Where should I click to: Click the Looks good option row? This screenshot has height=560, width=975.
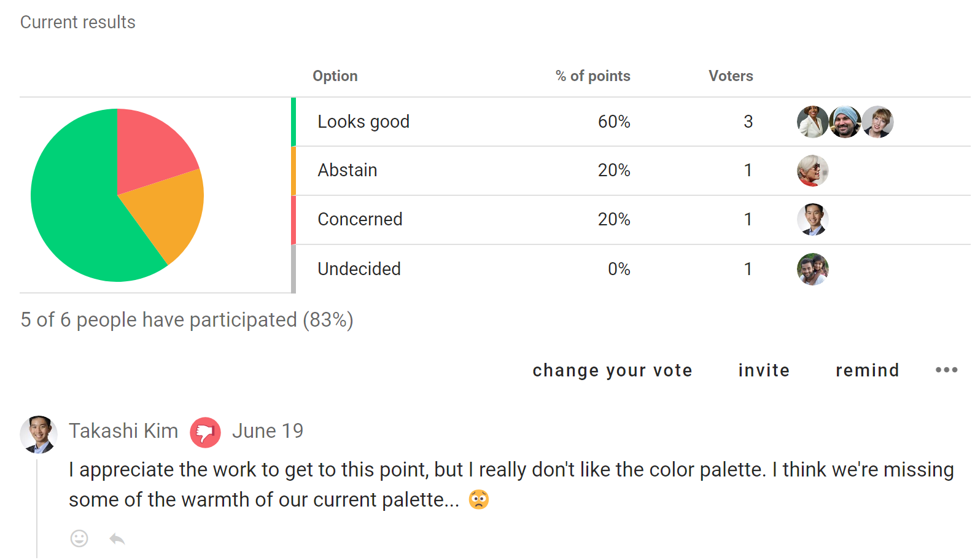[x=631, y=122]
